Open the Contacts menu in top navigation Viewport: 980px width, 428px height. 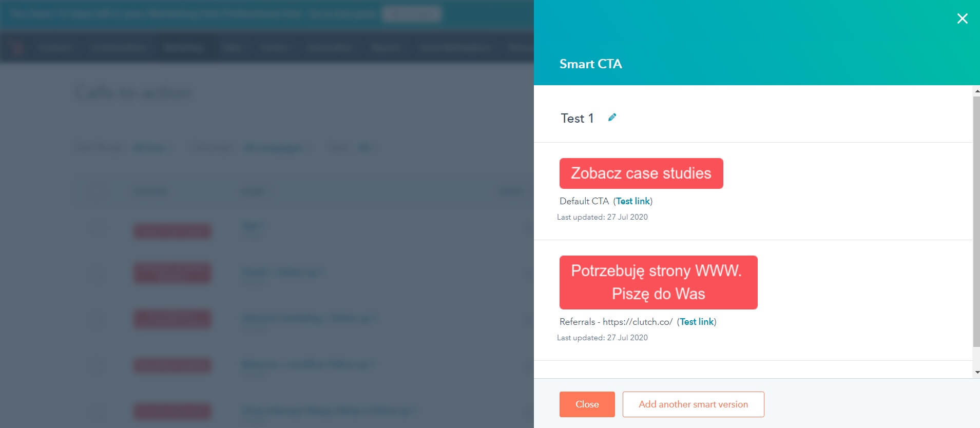(x=56, y=47)
